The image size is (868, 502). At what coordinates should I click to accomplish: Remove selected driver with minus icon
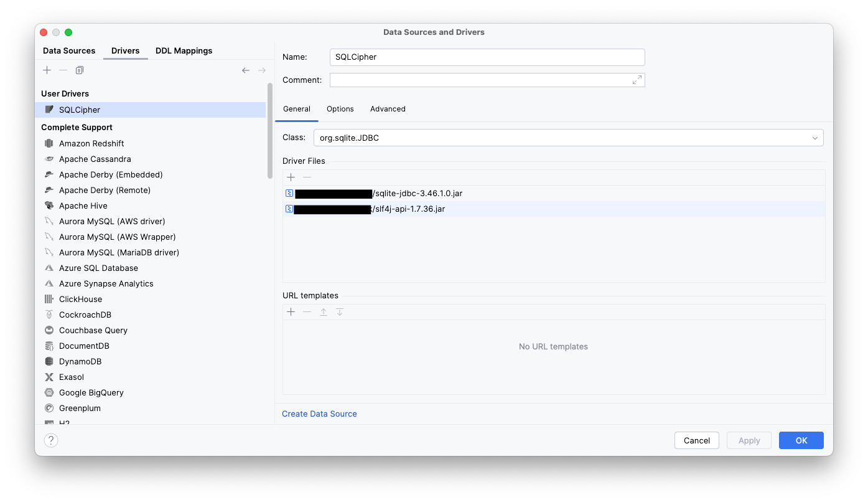(x=63, y=70)
